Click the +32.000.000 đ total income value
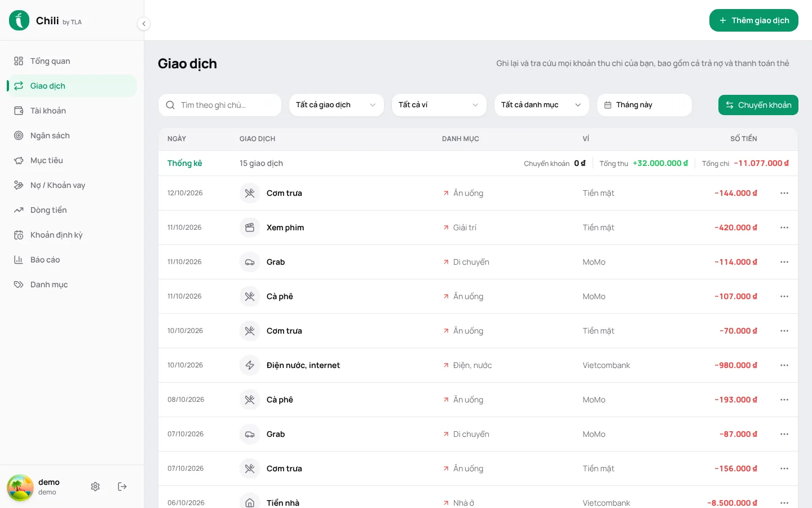 coord(660,163)
